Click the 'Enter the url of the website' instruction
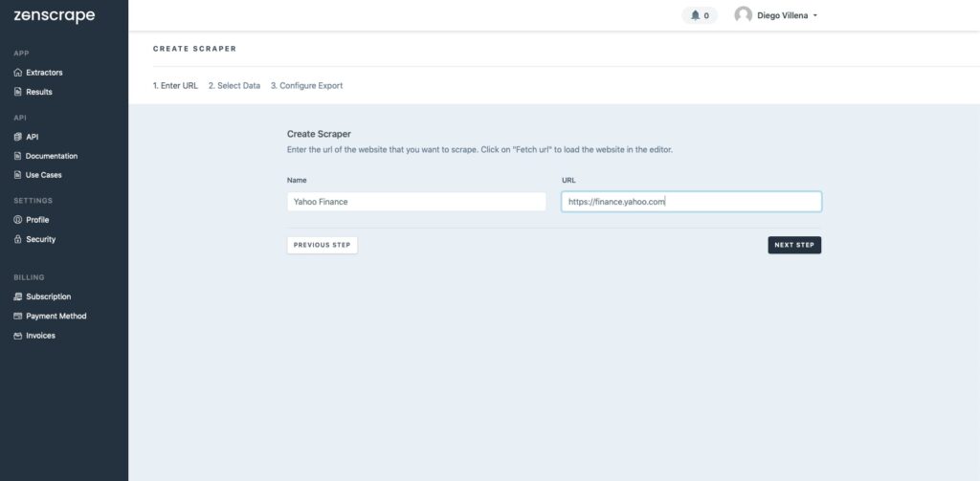The width and height of the screenshot is (980, 481). [x=479, y=150]
